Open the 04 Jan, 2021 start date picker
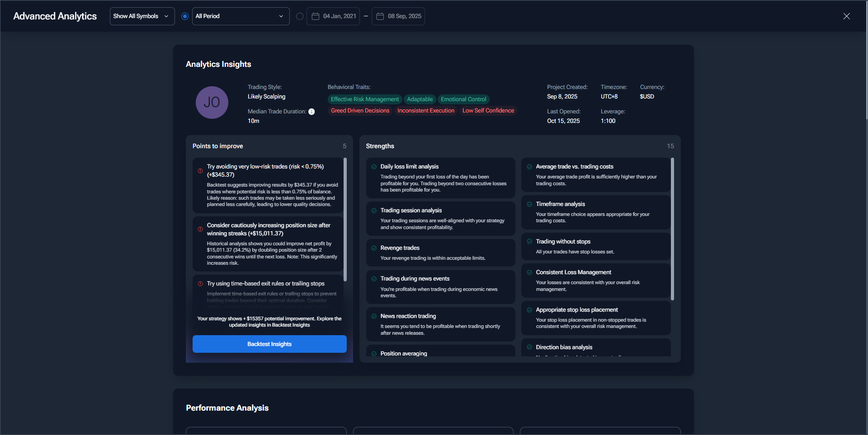The width and height of the screenshot is (868, 435). click(339, 16)
